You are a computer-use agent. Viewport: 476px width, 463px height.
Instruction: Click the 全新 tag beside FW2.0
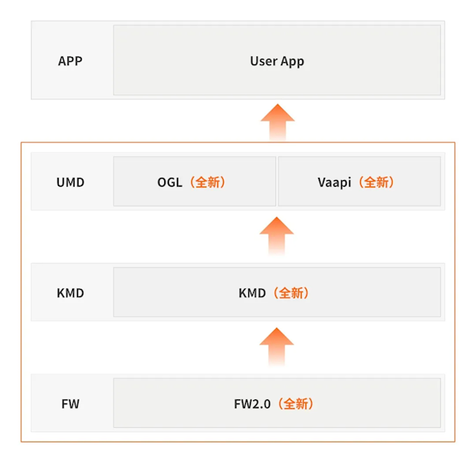tap(297, 404)
